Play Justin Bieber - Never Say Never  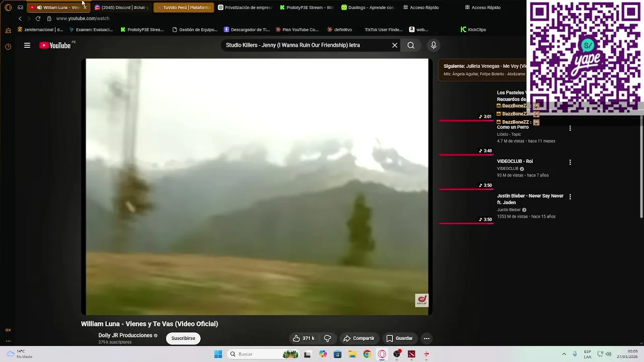pyautogui.click(x=530, y=199)
